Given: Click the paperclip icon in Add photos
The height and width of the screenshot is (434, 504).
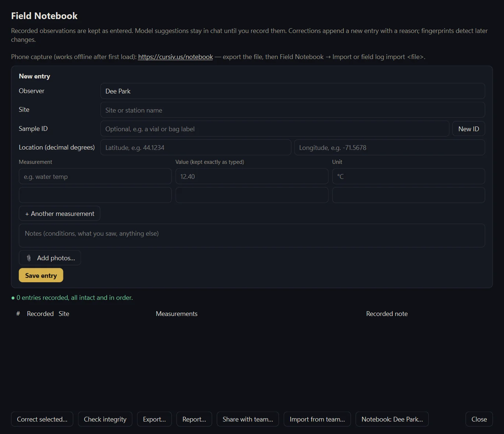Looking at the screenshot, I should (29, 258).
